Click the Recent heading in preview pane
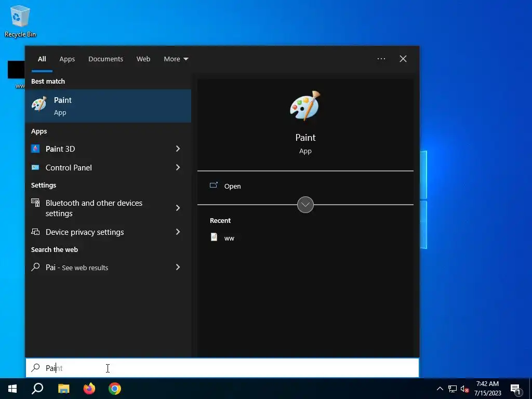 [220, 220]
